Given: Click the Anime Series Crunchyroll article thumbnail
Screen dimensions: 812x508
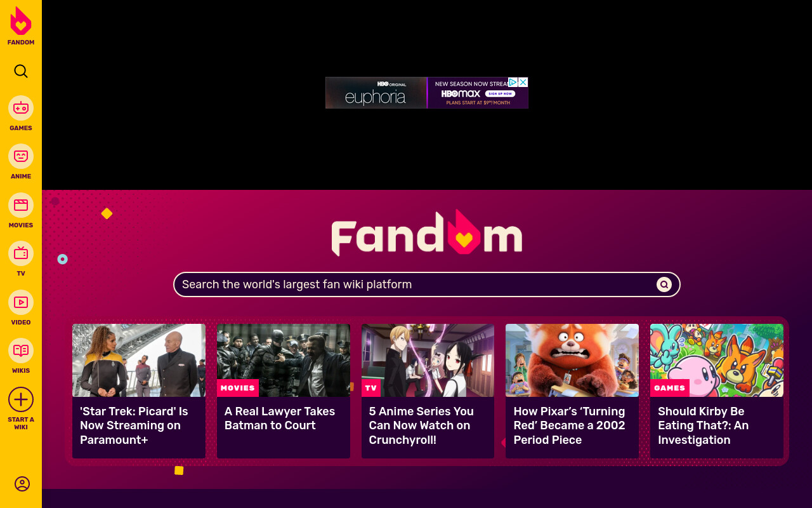Looking at the screenshot, I should [x=428, y=360].
